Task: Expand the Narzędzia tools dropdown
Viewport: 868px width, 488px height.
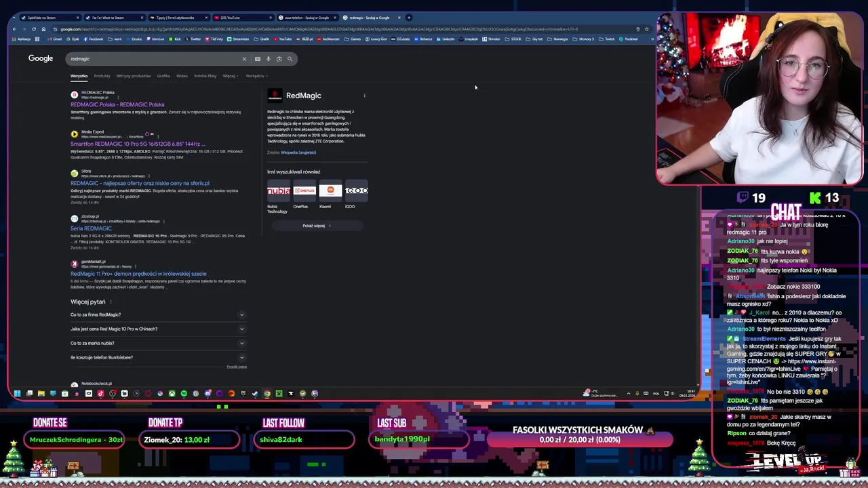Action: [256, 76]
